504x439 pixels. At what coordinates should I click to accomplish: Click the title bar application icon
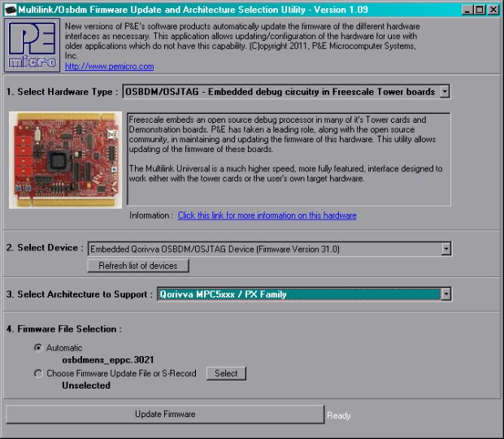(11, 9)
